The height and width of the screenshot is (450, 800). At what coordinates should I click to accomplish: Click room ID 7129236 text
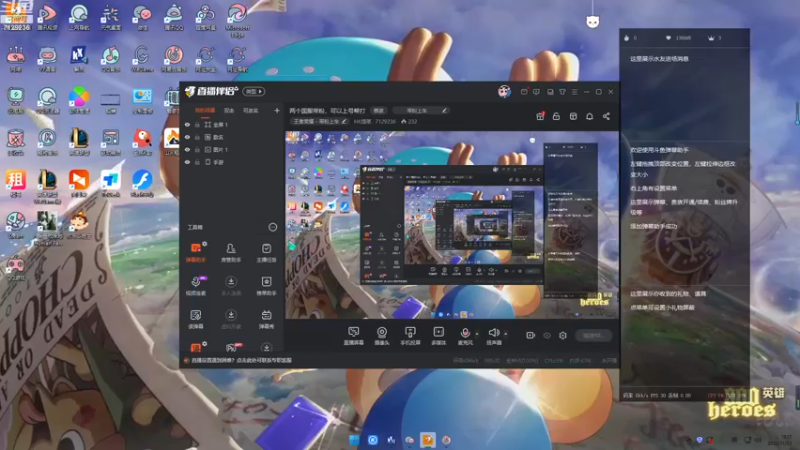click(x=385, y=121)
